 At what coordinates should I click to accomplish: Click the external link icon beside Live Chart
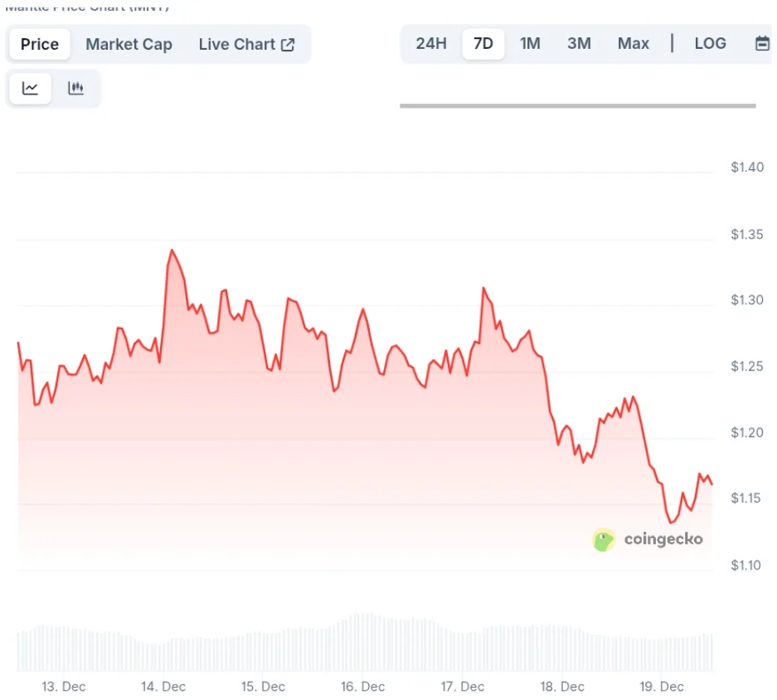pos(288,44)
